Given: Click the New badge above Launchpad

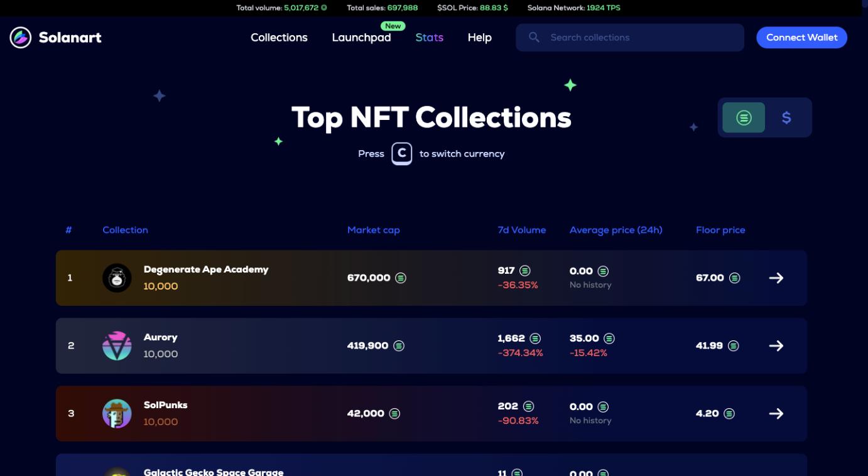Looking at the screenshot, I should [x=393, y=26].
